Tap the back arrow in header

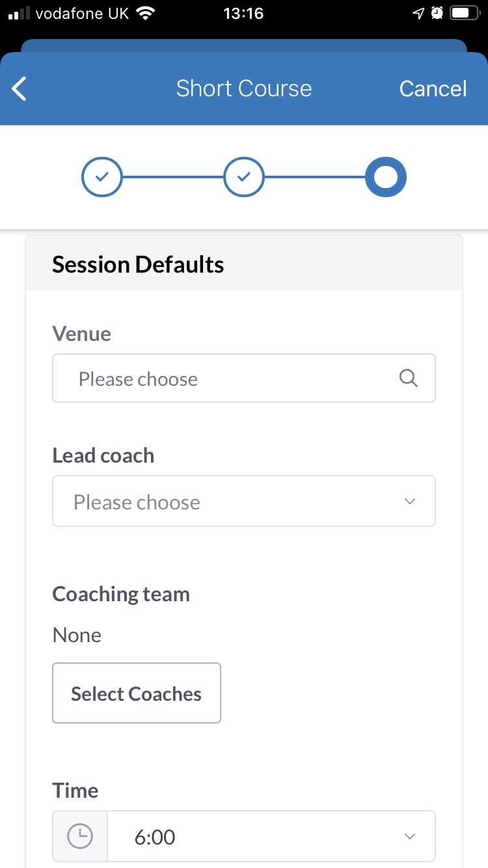[x=20, y=88]
